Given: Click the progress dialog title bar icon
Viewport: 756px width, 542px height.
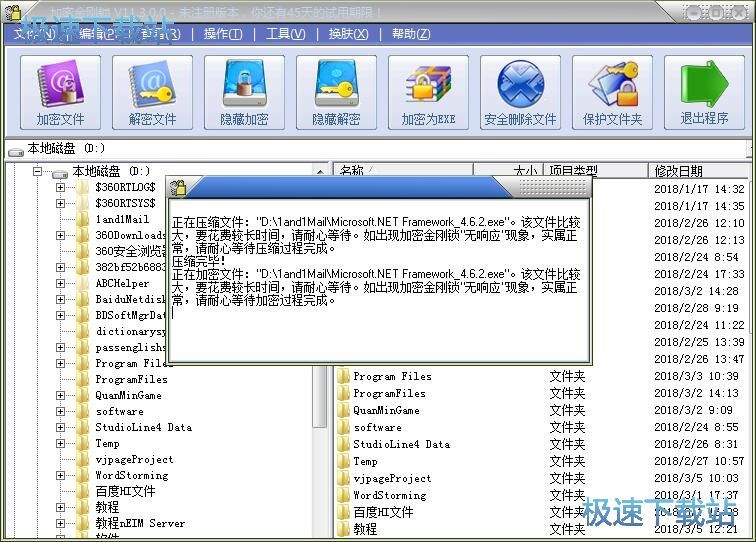Looking at the screenshot, I should click(x=178, y=188).
